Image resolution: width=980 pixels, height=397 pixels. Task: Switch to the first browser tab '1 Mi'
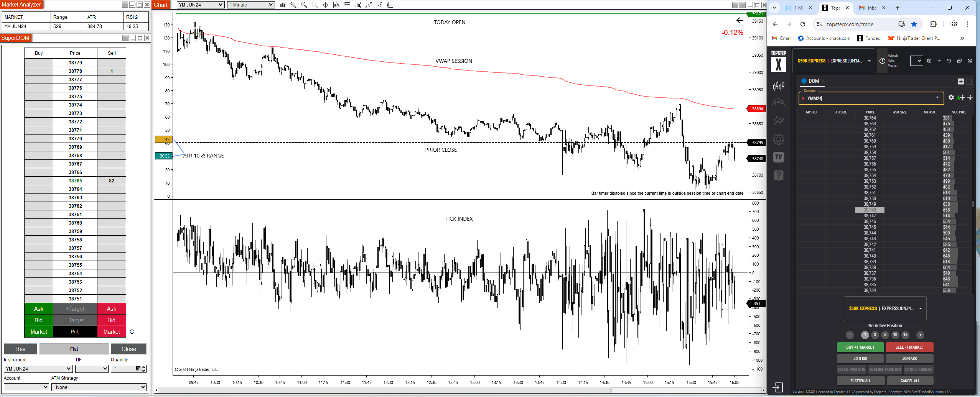coord(799,8)
